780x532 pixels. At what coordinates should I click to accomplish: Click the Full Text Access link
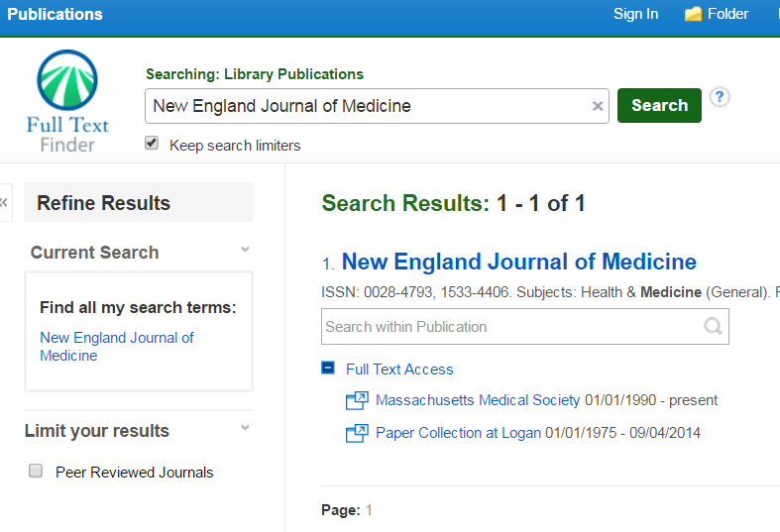[399, 370]
